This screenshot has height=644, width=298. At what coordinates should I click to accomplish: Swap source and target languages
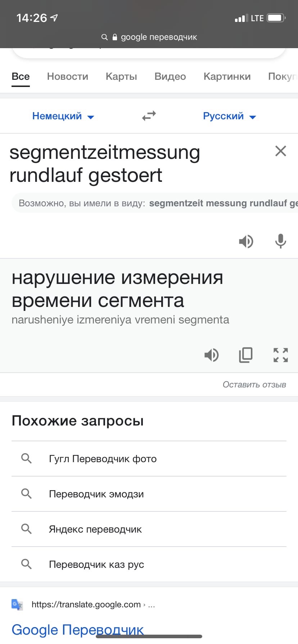149,116
